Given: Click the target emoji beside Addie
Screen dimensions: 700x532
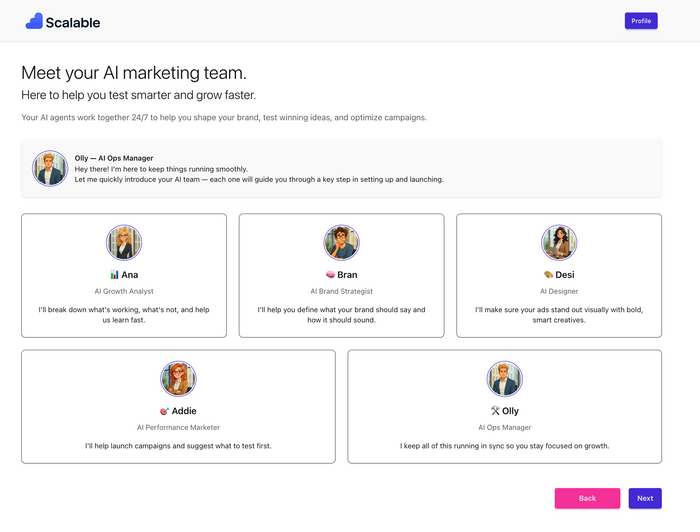Looking at the screenshot, I should (164, 411).
